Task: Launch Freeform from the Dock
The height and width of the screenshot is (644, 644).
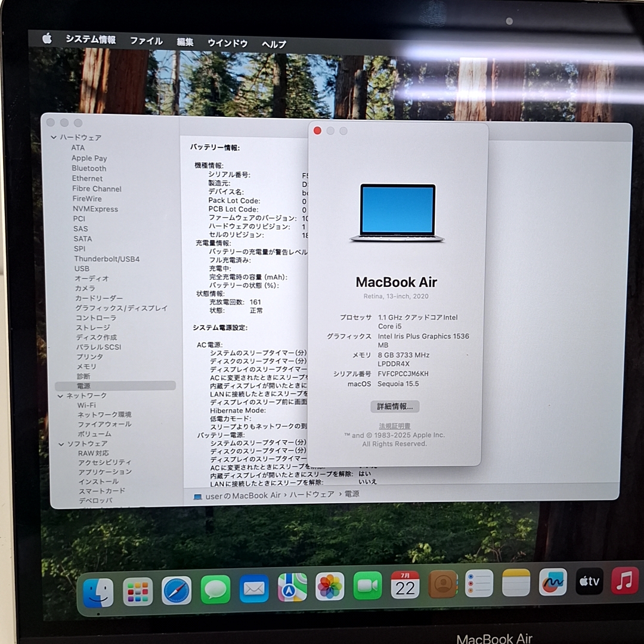Action: click(553, 581)
